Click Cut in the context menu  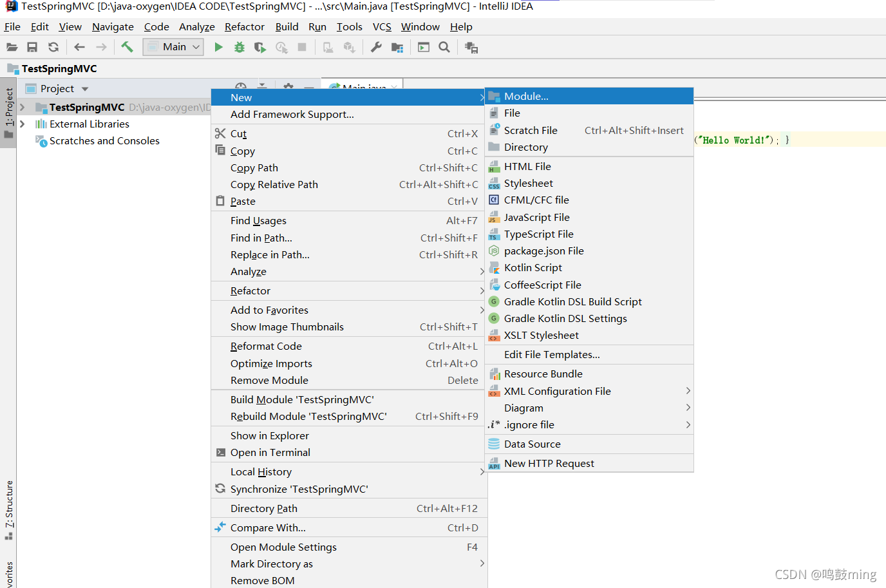pos(349,133)
